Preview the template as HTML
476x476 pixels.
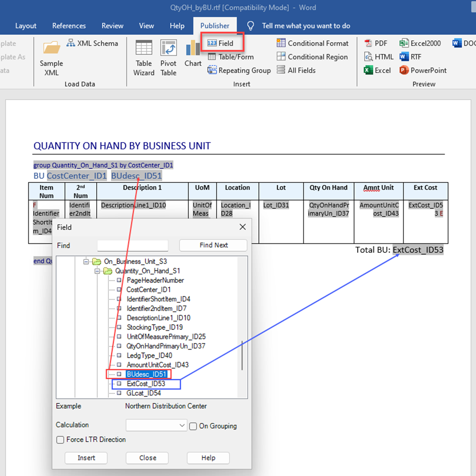(x=379, y=57)
